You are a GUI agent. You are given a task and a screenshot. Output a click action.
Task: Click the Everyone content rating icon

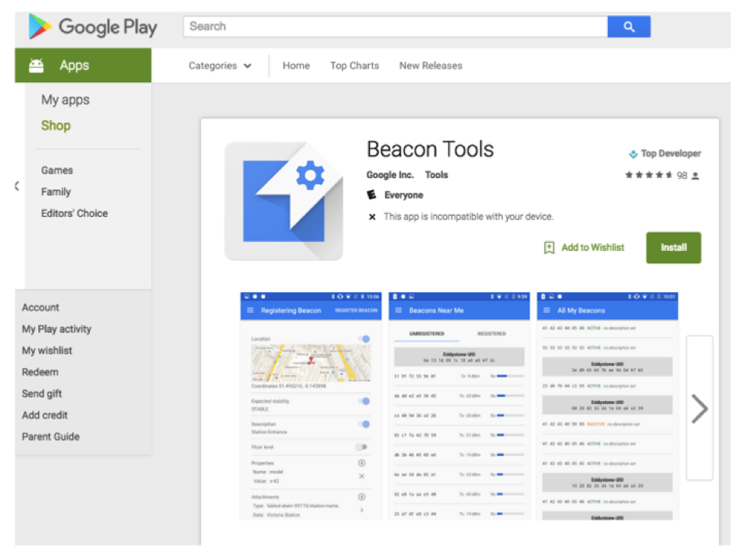(372, 195)
